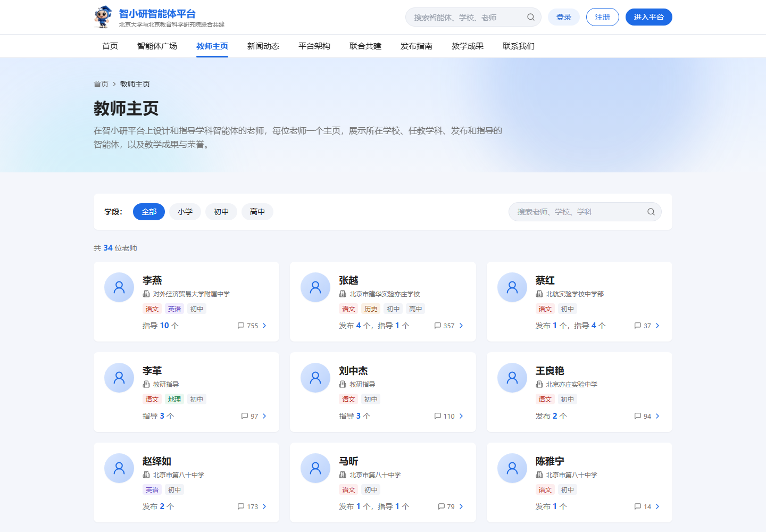This screenshot has width=766, height=532.
Task: Click comment icon showing 173 on 赵绎如's card
Action: click(x=241, y=506)
